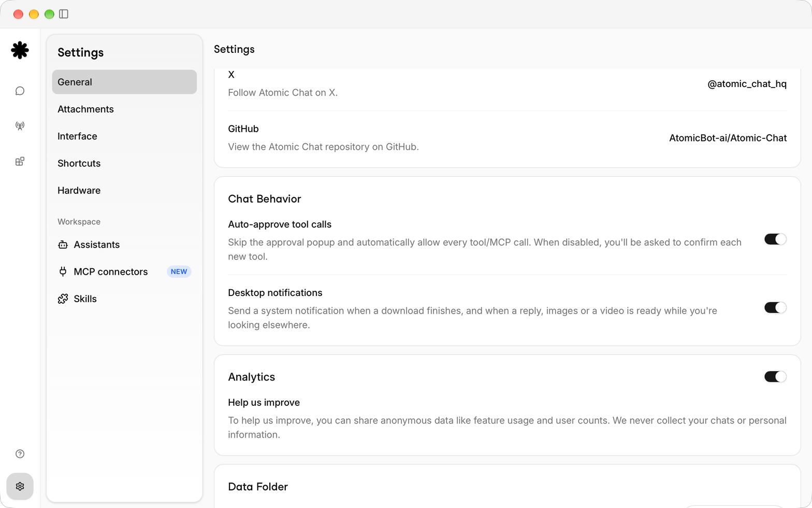Click the MCP connectors plug icon

tap(63, 272)
